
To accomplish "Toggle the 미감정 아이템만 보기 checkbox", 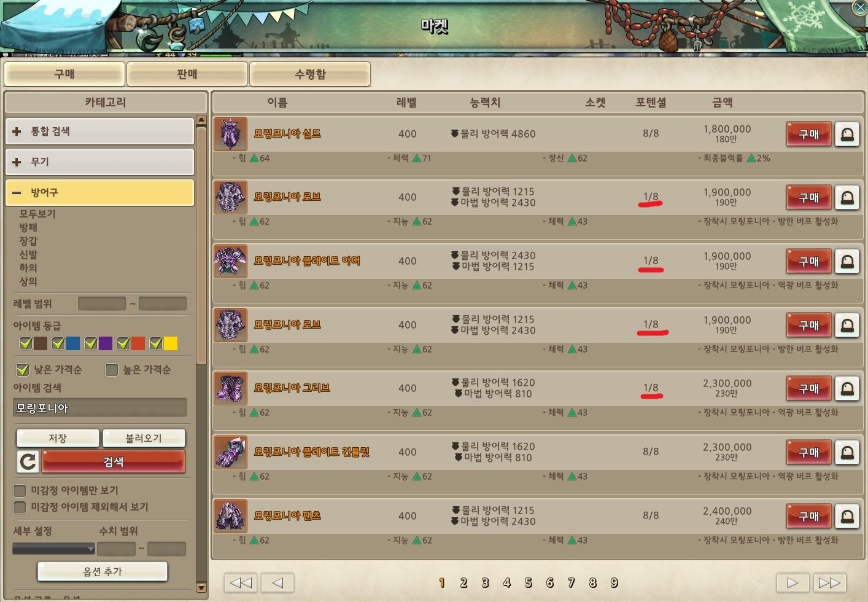I will click(20, 490).
